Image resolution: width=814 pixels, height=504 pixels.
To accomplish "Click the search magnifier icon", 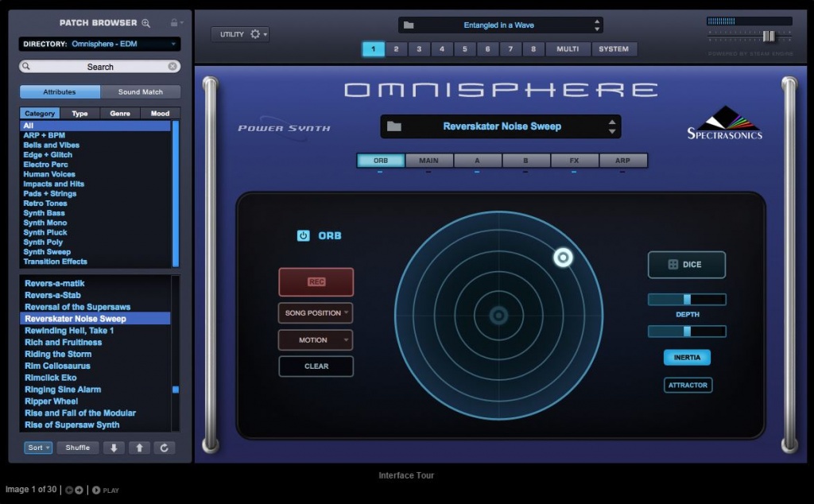I will click(x=26, y=67).
